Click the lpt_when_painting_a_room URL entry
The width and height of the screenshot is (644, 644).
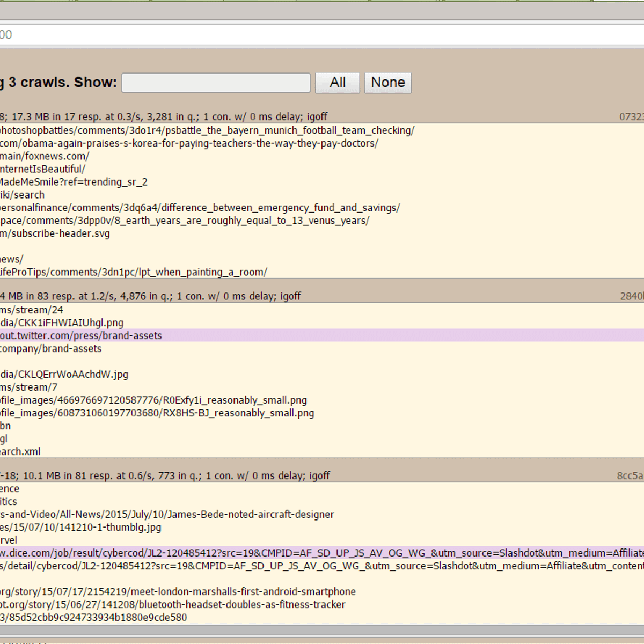[x=134, y=272]
